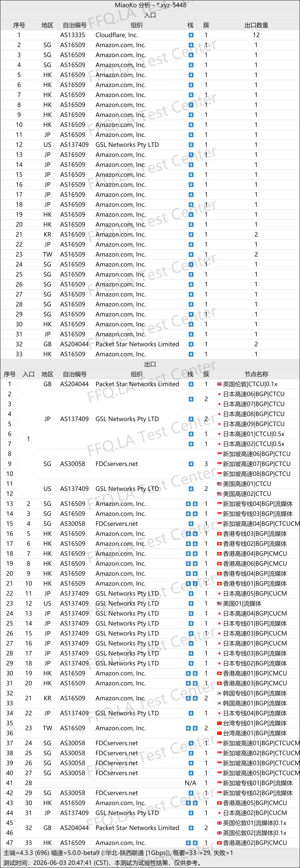Click the flag beside 台湾高速01|BGP|流媒体
Image resolution: width=300 pixels, height=868 pixels.
coord(219,733)
